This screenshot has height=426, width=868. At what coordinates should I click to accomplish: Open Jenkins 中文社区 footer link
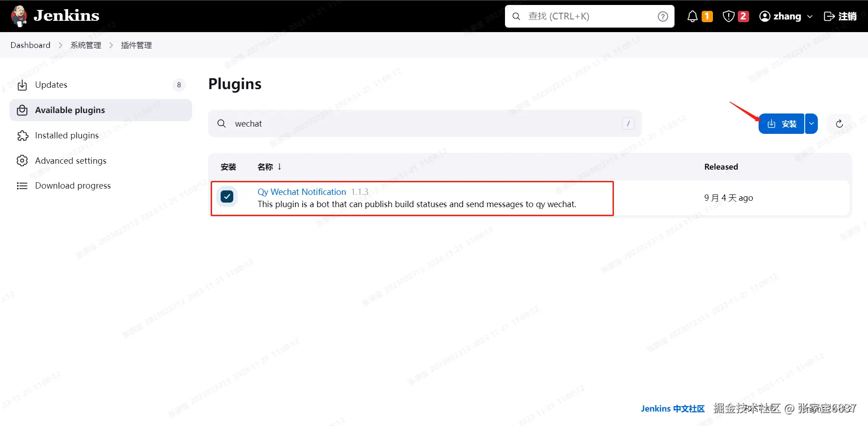coord(673,409)
